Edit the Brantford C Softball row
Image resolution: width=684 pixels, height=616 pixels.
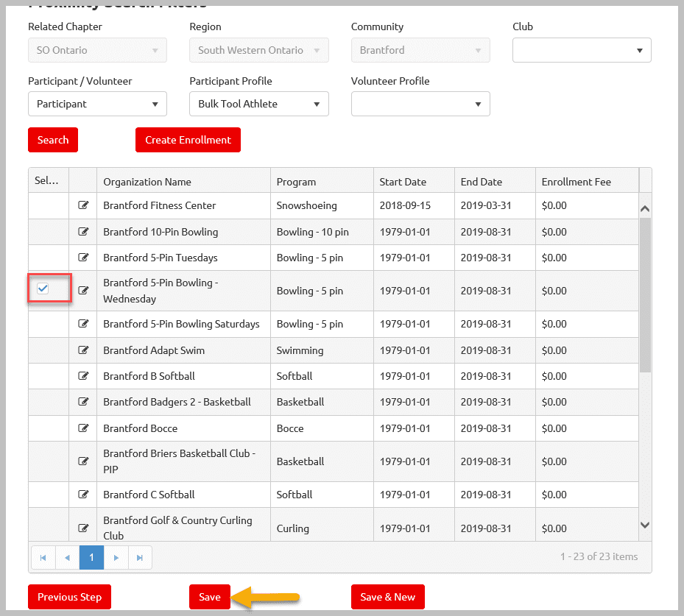pos(83,495)
